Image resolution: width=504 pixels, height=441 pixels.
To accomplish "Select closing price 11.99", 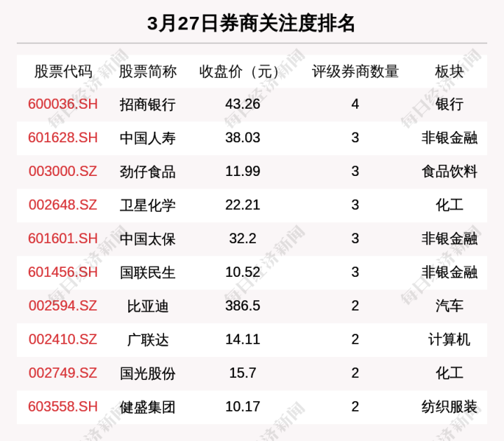I will [243, 171].
